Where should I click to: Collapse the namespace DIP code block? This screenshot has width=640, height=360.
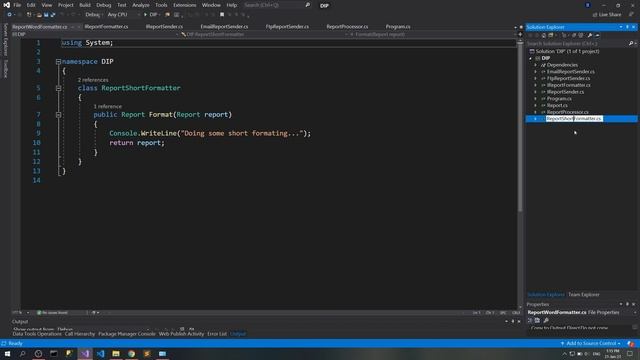58,62
